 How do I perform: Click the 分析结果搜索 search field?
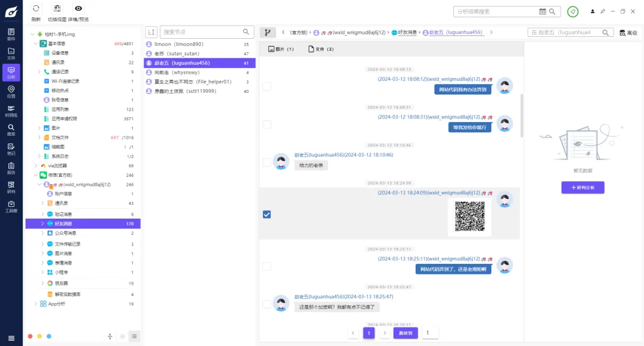(x=496, y=11)
